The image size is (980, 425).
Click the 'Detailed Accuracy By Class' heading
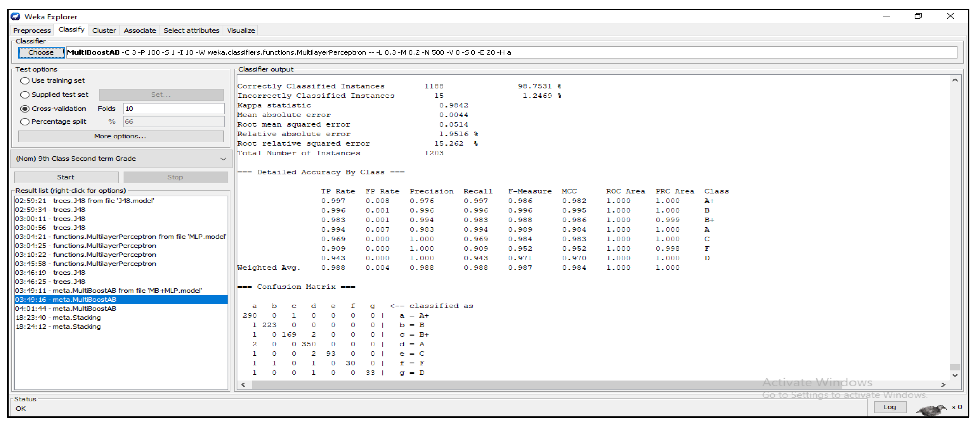click(321, 172)
